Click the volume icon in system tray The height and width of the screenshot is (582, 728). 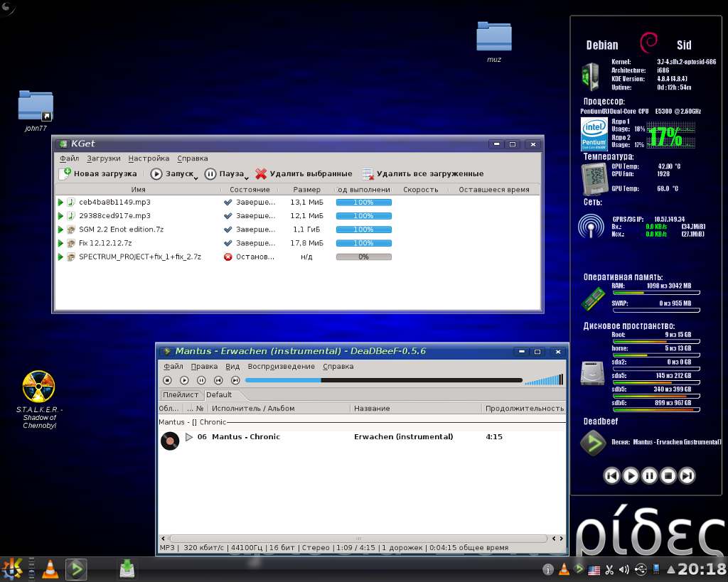[624, 569]
